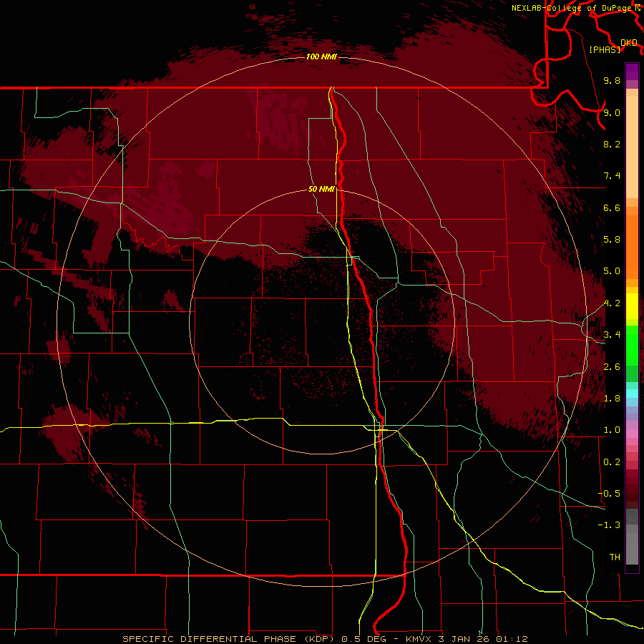
Task: Click the -0.5 legend value
Action: point(609,494)
